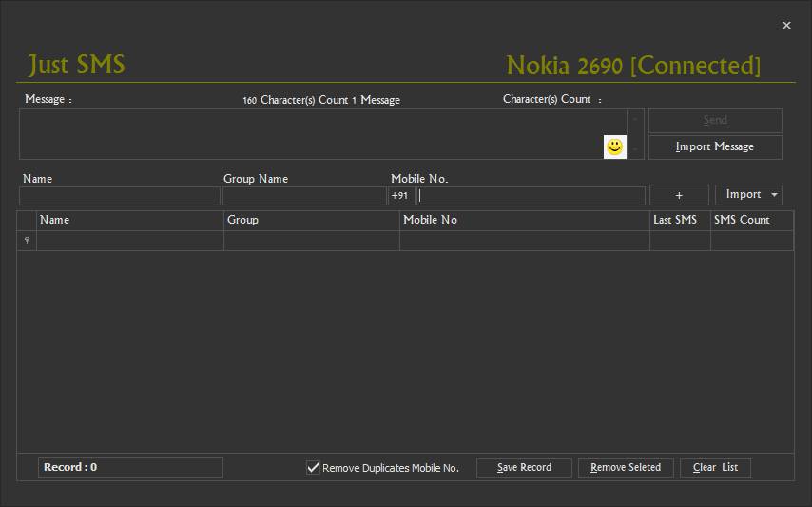Click the message box scroll down arrow
This screenshot has height=507, width=812.
(635, 150)
